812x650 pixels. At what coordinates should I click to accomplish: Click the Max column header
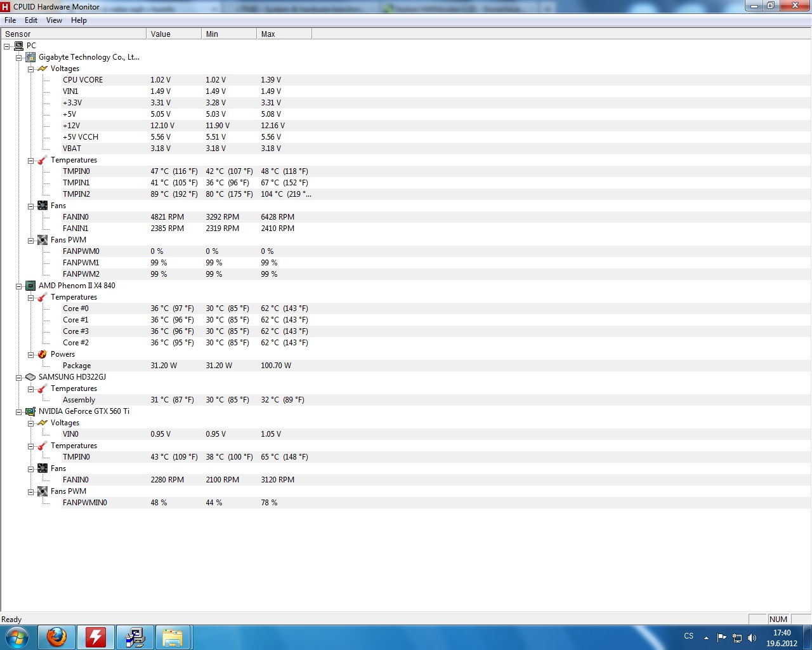click(x=284, y=34)
